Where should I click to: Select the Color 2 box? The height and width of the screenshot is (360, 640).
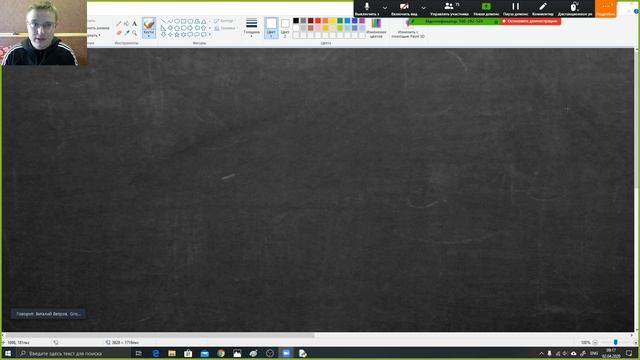tap(285, 28)
